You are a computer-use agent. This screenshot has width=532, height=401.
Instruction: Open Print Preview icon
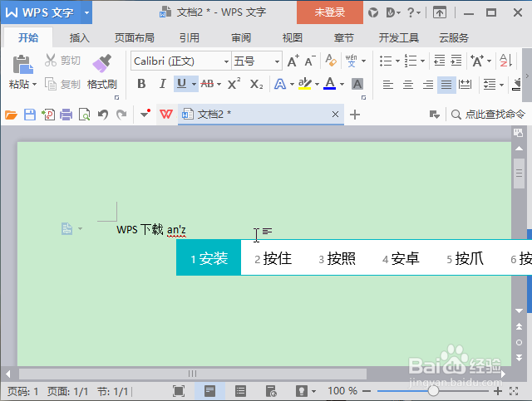click(x=84, y=115)
